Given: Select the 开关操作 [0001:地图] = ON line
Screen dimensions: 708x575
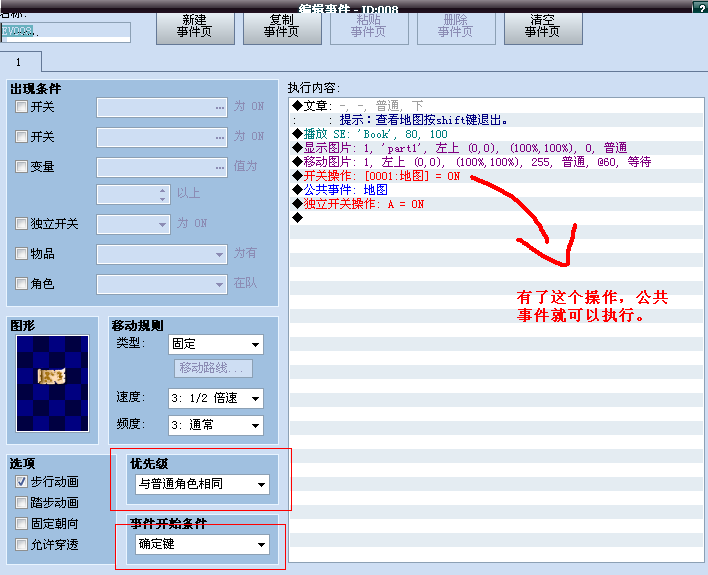Looking at the screenshot, I should point(496,176).
